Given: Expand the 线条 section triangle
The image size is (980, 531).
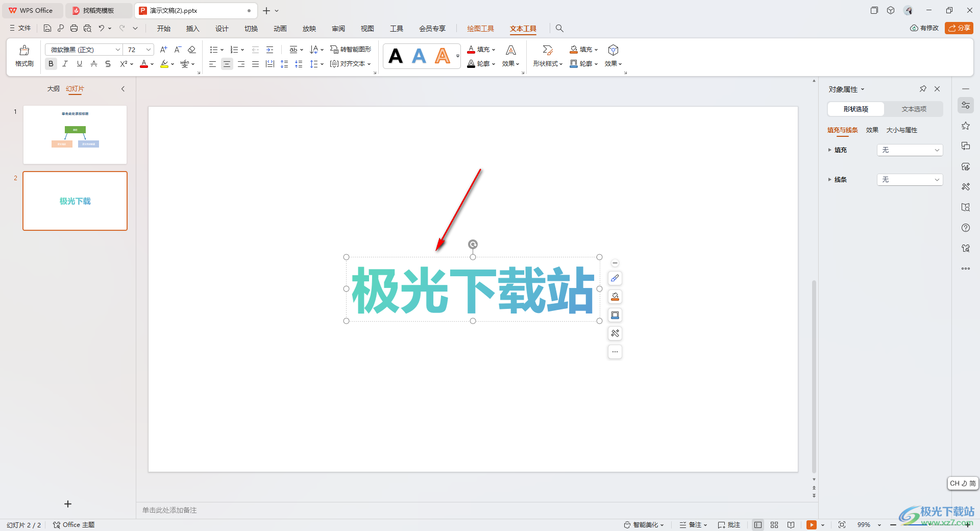Looking at the screenshot, I should pyautogui.click(x=829, y=180).
